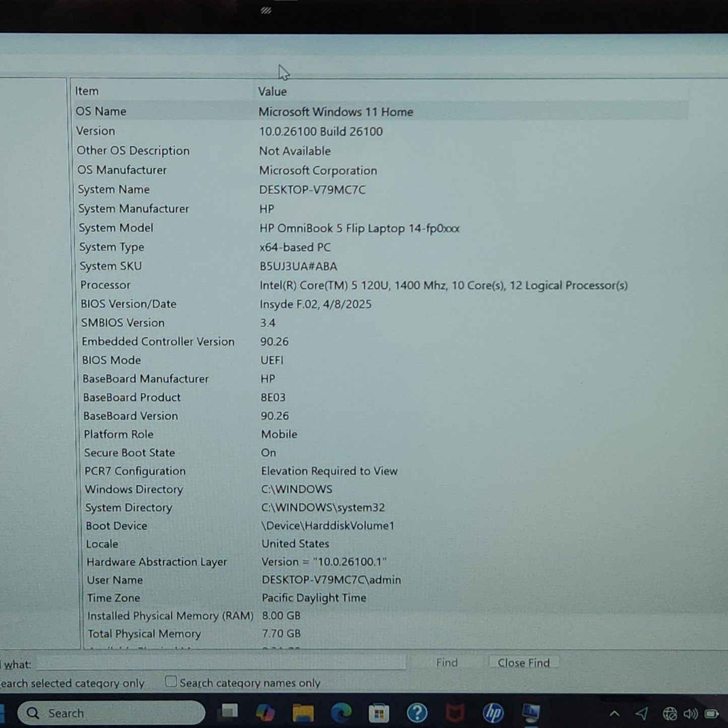Click the Find what input field
The height and width of the screenshot is (728, 728).
(x=221, y=663)
